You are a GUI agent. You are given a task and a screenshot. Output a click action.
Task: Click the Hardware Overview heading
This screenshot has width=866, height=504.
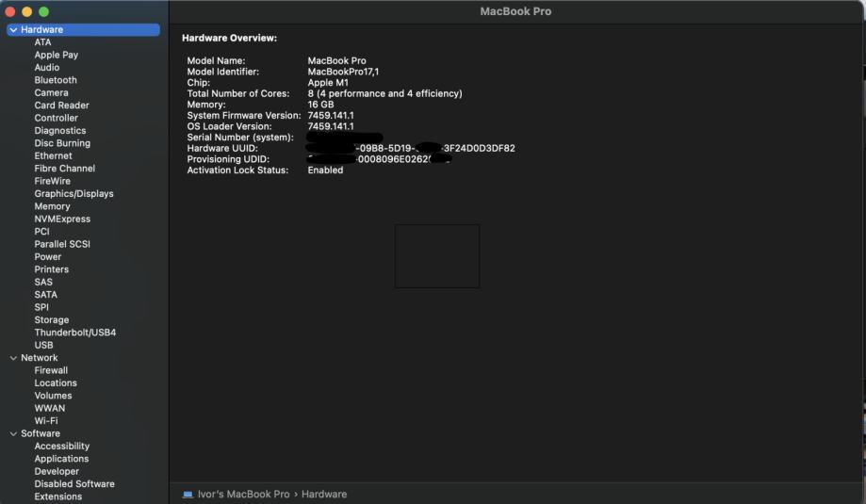pyautogui.click(x=230, y=38)
